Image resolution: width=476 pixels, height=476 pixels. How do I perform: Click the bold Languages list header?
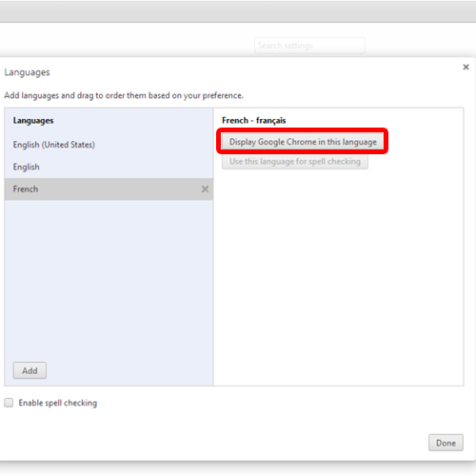tap(33, 121)
